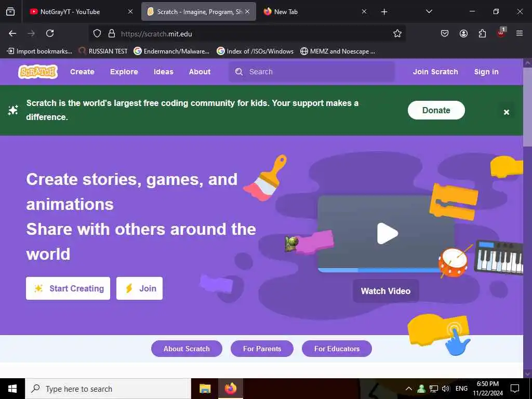Open the About Scratch pill button

(187, 349)
